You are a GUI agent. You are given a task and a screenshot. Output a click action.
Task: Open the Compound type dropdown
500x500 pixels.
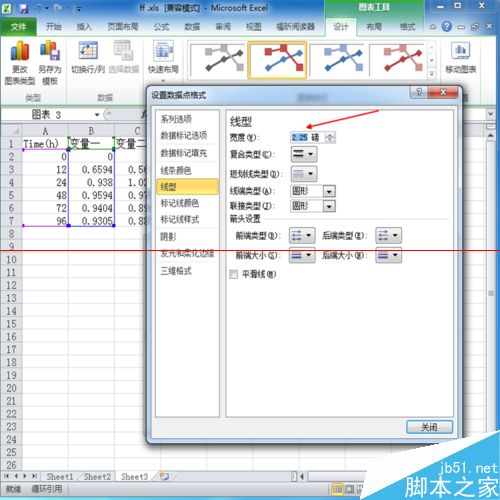coord(303,154)
